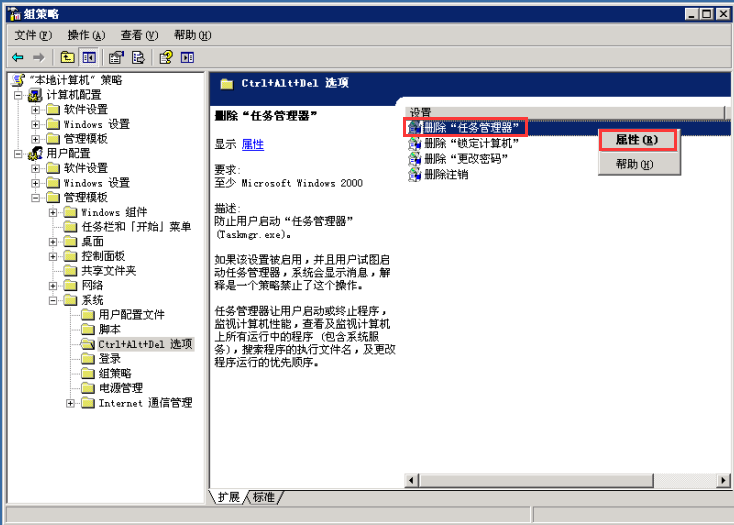Open the 操作(A) menu
The height and width of the screenshot is (525, 734).
(86, 35)
